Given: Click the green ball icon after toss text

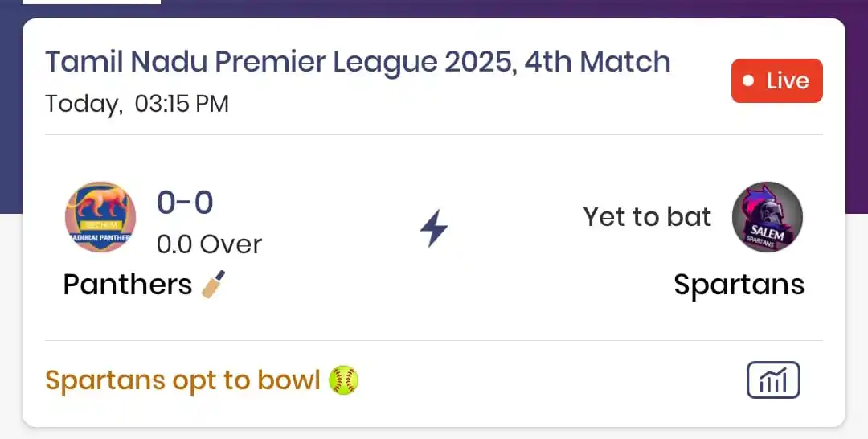Looking at the screenshot, I should [x=344, y=380].
